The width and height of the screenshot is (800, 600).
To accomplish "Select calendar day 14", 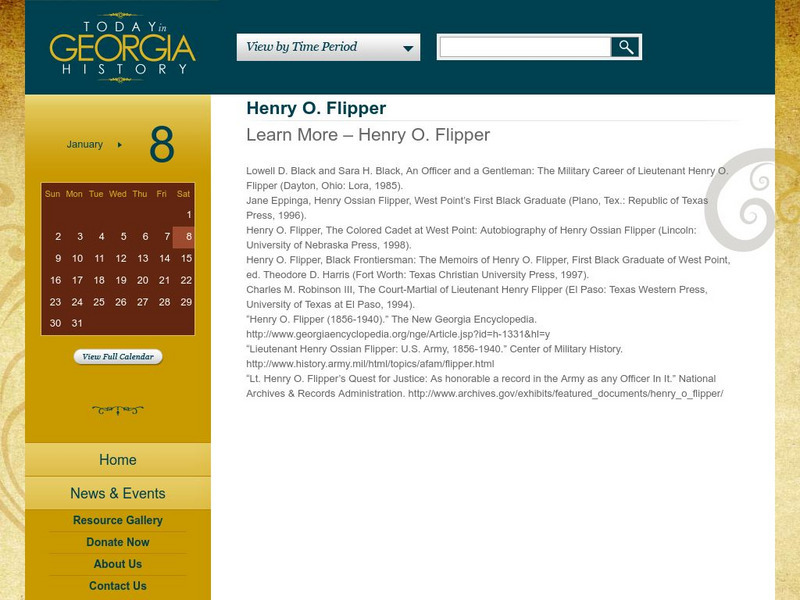I will tap(165, 259).
